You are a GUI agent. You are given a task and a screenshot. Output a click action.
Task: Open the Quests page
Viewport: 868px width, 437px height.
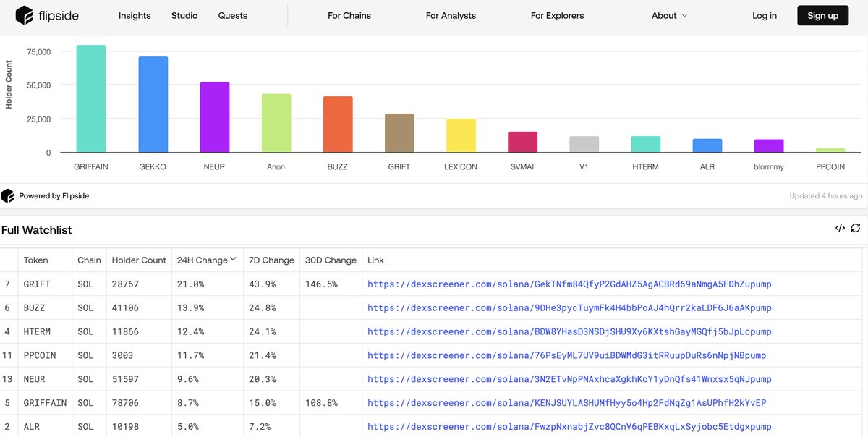click(232, 15)
